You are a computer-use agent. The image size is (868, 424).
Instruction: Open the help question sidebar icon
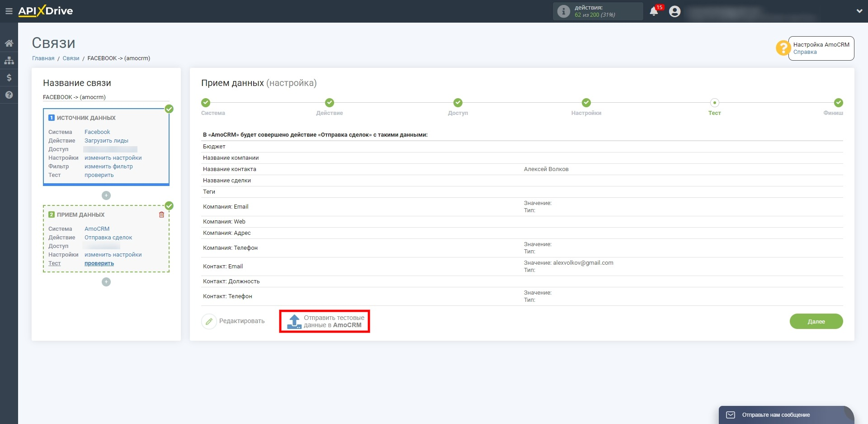[9, 95]
